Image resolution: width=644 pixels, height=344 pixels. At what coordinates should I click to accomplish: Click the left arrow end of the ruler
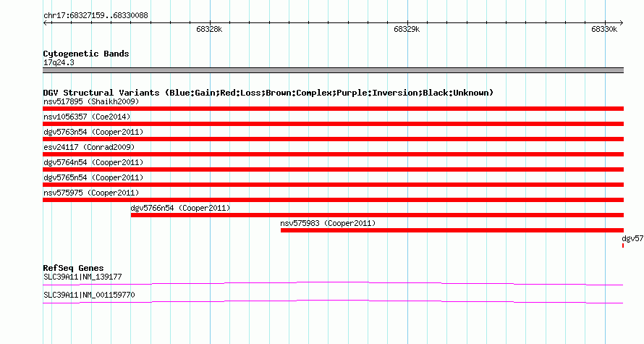click(x=46, y=23)
